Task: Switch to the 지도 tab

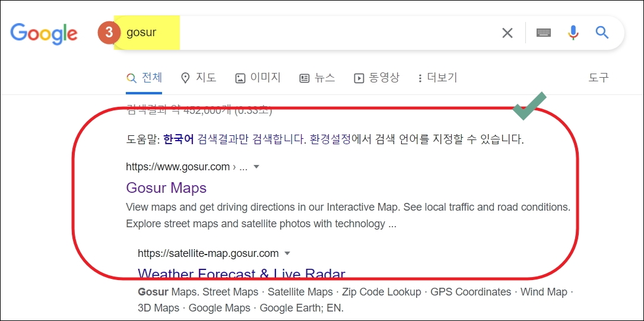Action: coord(199,78)
